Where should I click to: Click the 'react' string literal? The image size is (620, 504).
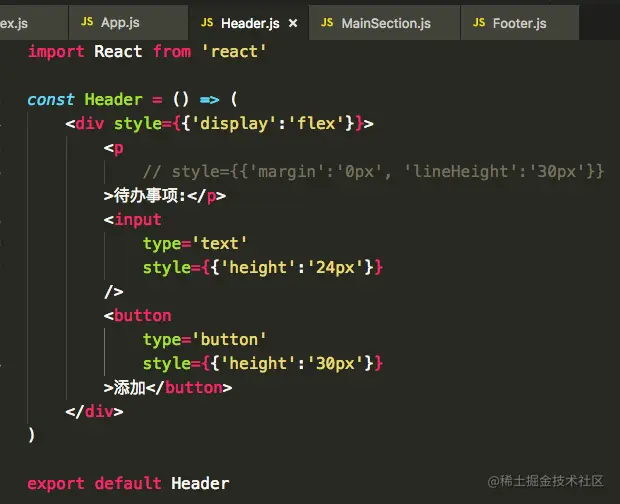pos(234,52)
